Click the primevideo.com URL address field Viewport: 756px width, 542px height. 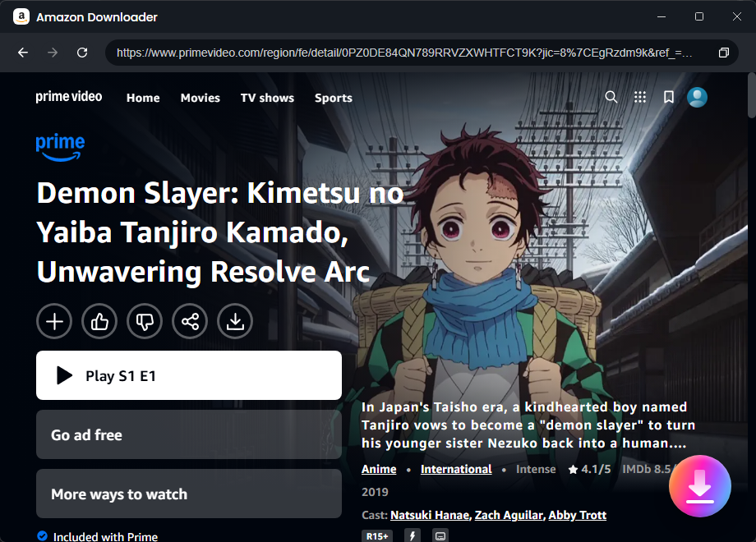[x=404, y=53]
